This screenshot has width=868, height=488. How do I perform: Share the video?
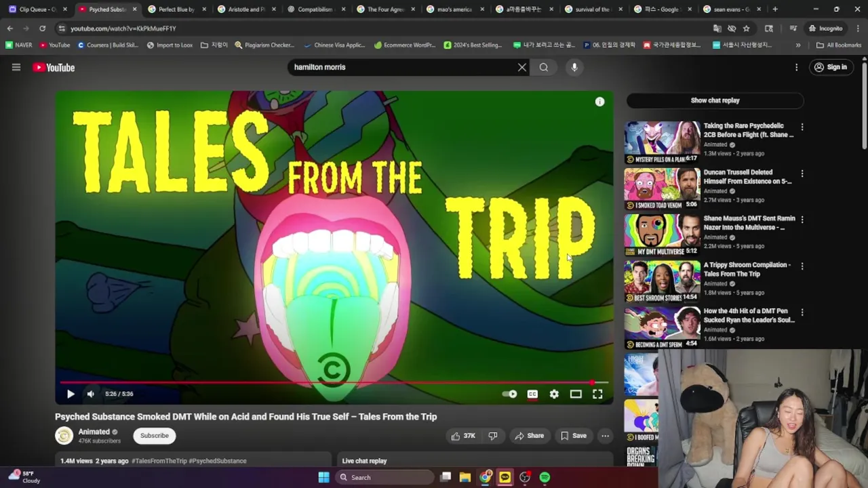click(529, 436)
